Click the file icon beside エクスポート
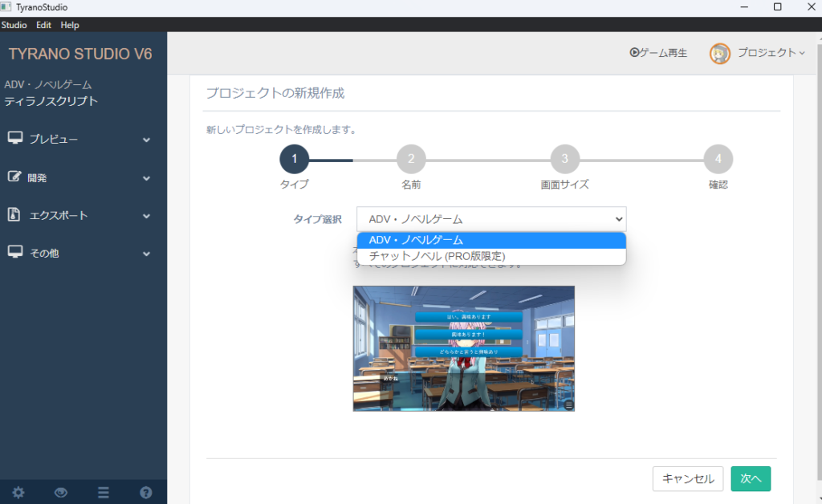The height and width of the screenshot is (504, 822). tap(14, 215)
